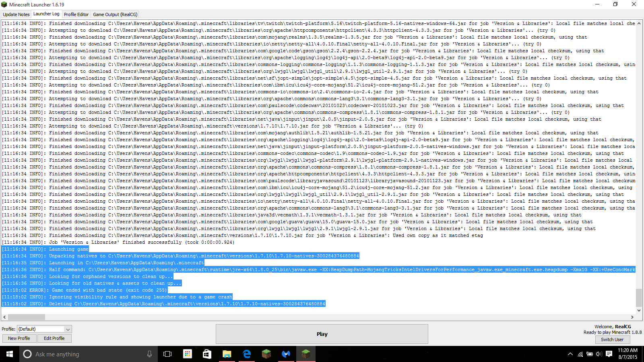
Task: Open the Windows Store taskbar icon
Action: tap(207, 354)
